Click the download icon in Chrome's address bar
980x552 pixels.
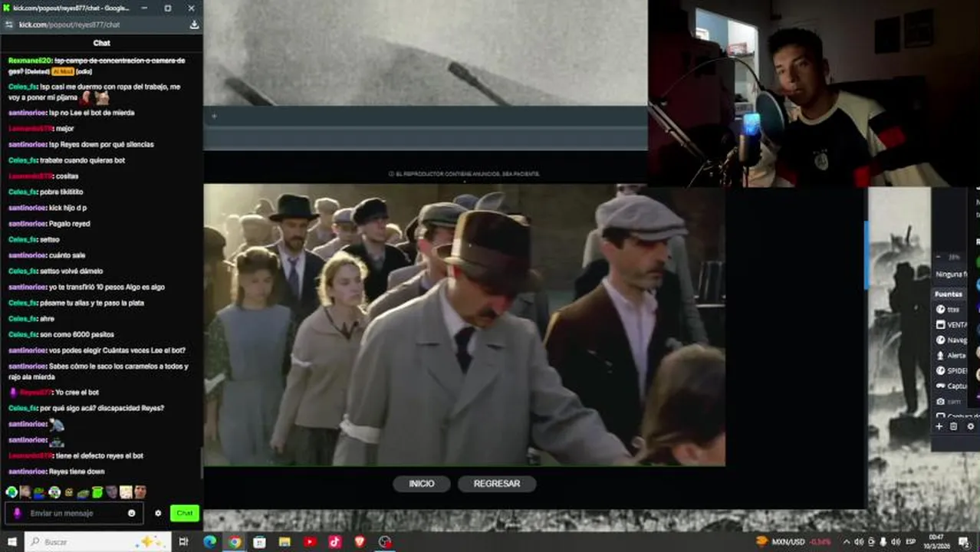coord(194,25)
